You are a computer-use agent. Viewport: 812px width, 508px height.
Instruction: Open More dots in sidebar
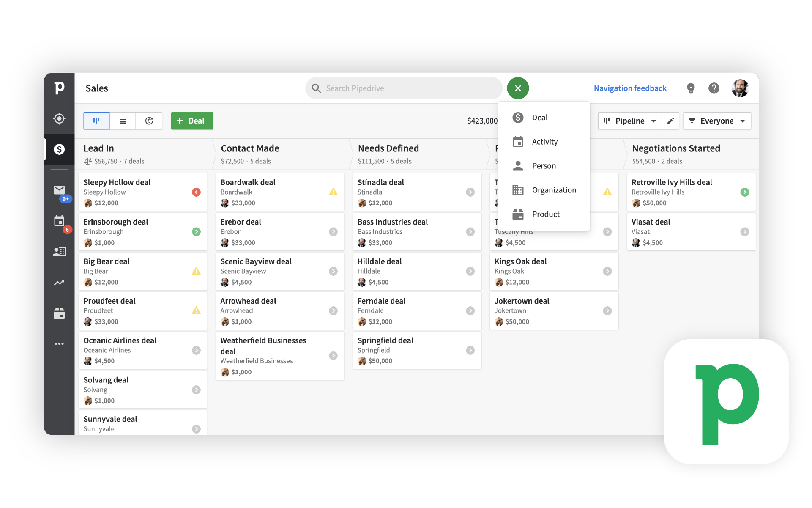[x=59, y=344]
